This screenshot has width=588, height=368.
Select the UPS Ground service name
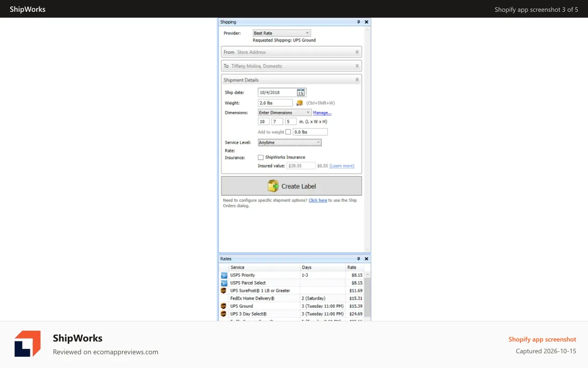[x=242, y=306]
